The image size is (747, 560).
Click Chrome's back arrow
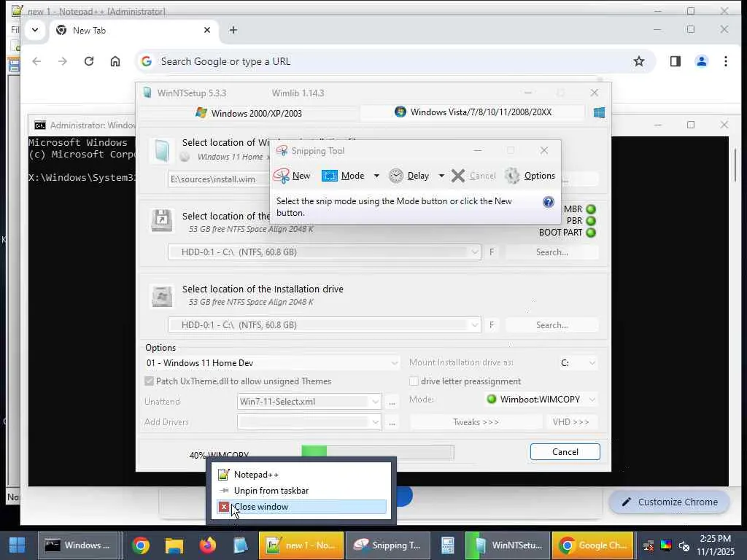pos(36,61)
